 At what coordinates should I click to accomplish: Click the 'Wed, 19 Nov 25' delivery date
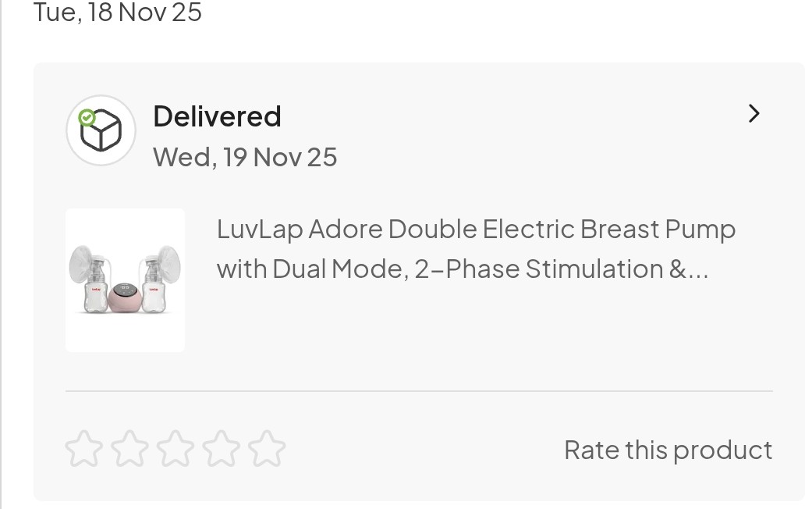pyautogui.click(x=245, y=157)
